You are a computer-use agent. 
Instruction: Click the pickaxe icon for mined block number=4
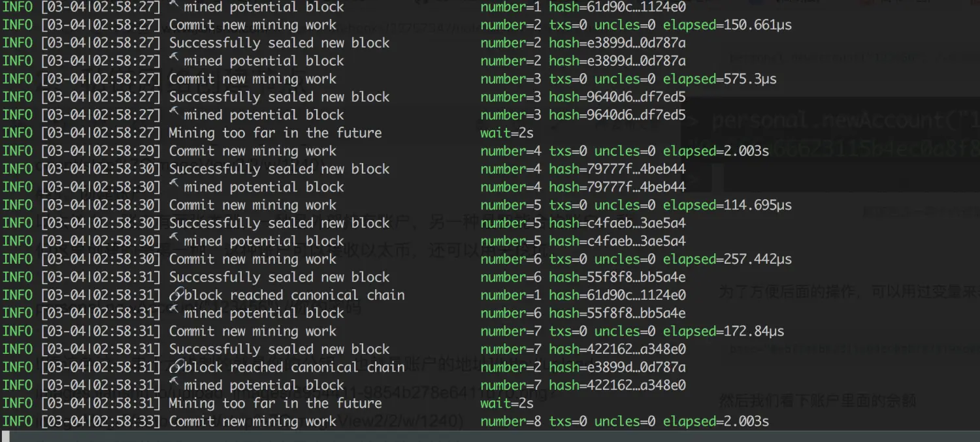tap(174, 185)
